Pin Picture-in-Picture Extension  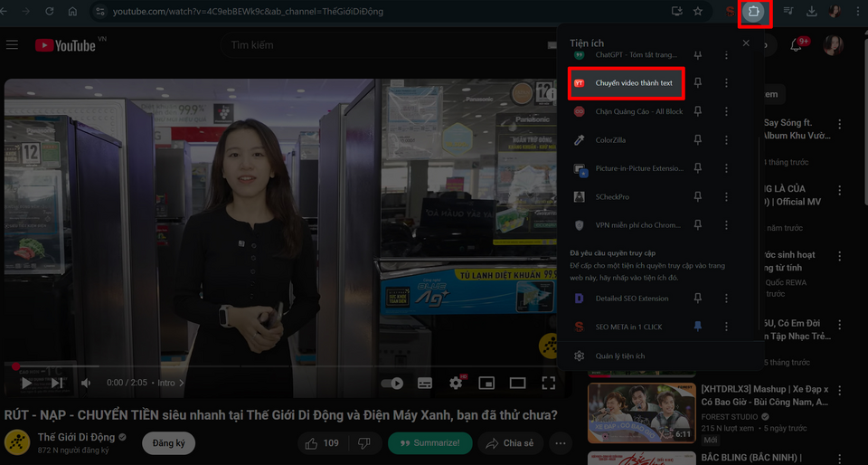click(698, 168)
